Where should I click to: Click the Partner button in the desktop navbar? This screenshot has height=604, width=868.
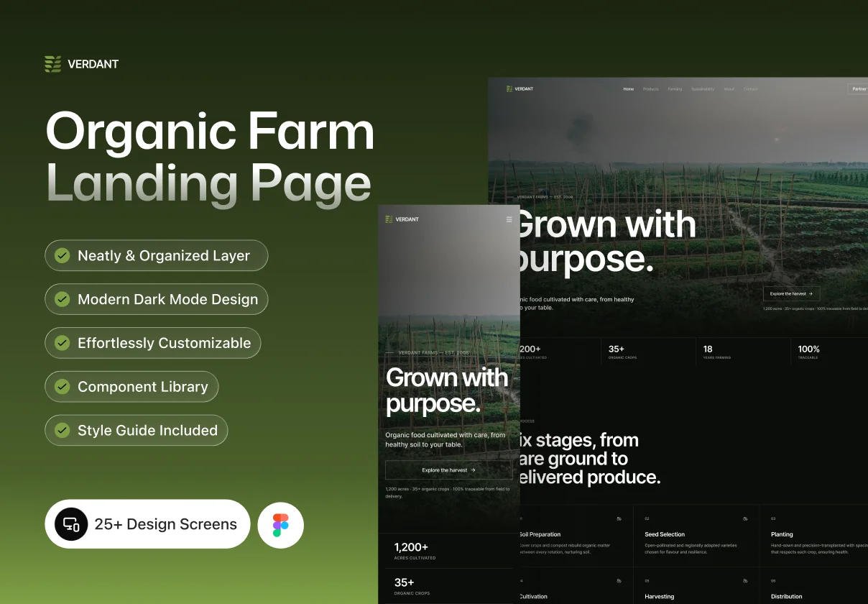859,89
